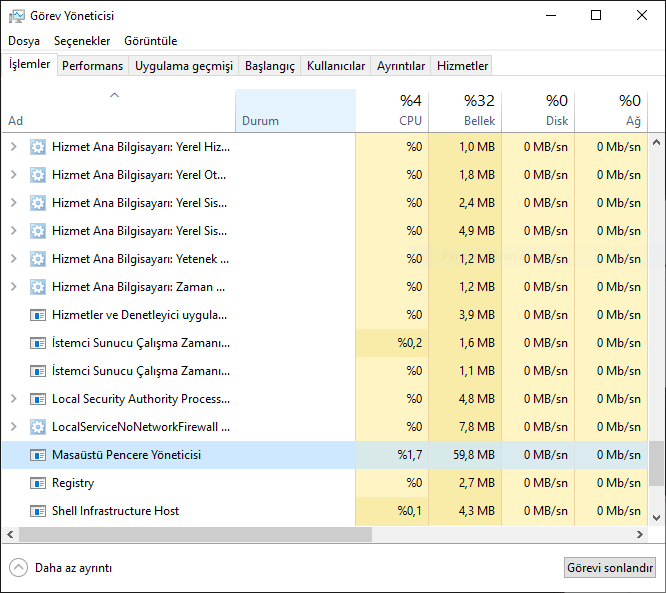Click the Görev Yöneticisi title bar icon
666x593 pixels.
[17, 16]
